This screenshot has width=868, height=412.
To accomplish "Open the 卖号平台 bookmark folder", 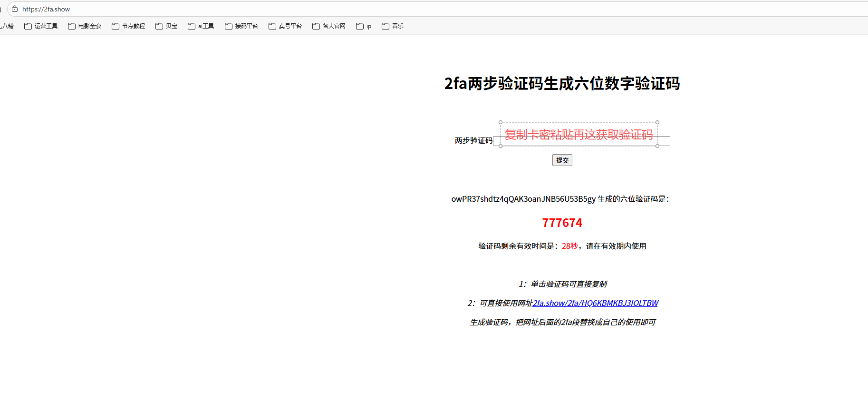I will point(285,26).
